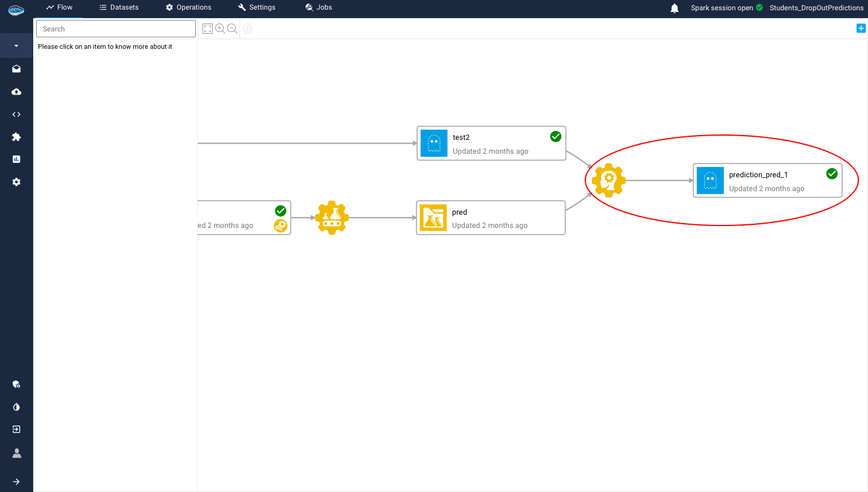The width and height of the screenshot is (868, 492).
Task: Open the Students_DropOutPredictions project link
Action: 817,8
